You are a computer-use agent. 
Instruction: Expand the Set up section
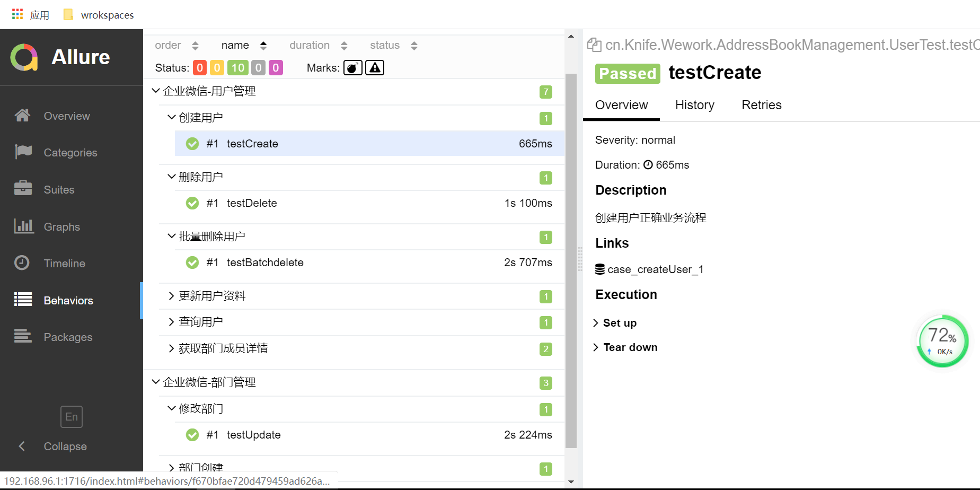tap(619, 323)
